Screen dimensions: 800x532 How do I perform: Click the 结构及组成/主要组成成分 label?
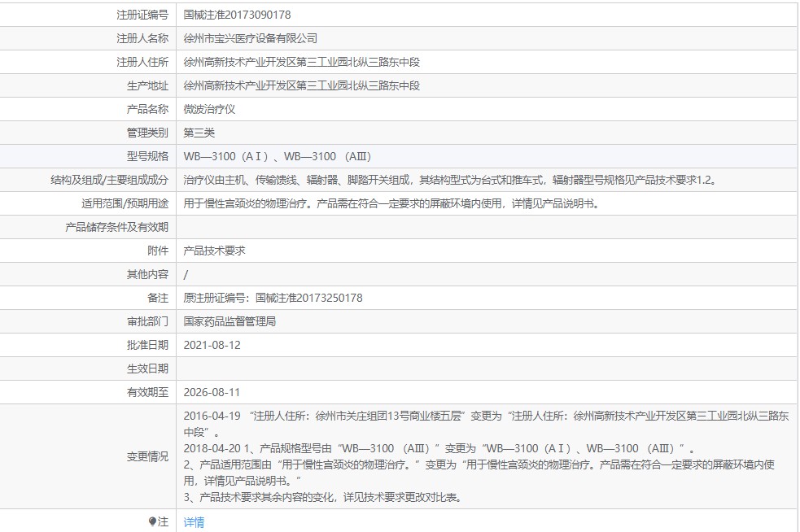[x=109, y=180]
